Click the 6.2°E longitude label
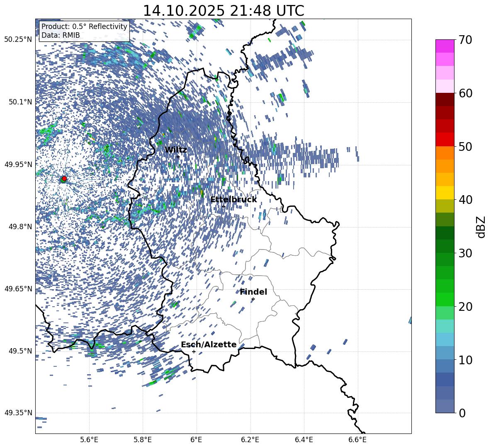Viewport: 491px width, 448px height. coord(250,440)
